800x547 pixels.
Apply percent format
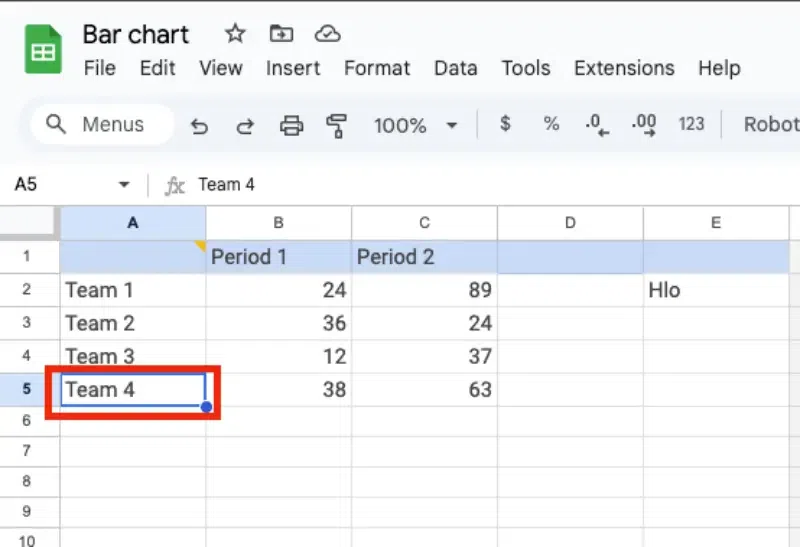[x=551, y=124]
